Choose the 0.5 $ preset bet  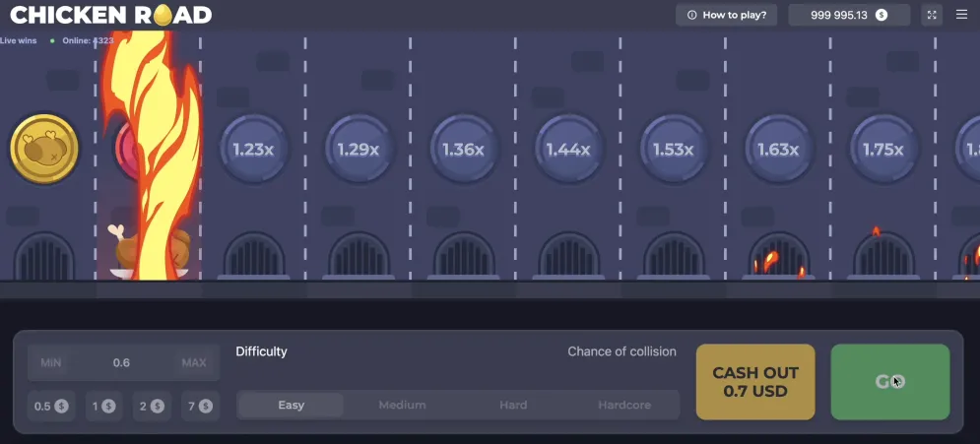[x=51, y=407]
